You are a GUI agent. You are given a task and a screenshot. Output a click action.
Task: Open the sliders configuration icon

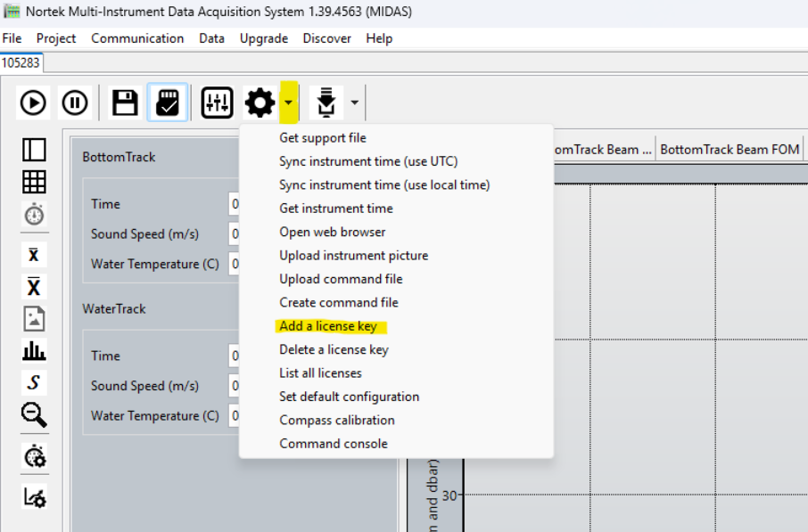click(x=217, y=102)
